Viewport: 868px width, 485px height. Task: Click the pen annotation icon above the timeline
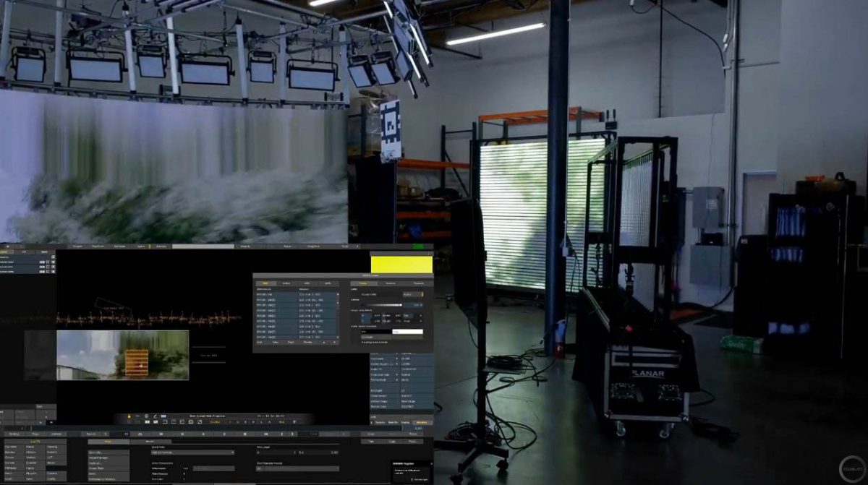(155, 416)
